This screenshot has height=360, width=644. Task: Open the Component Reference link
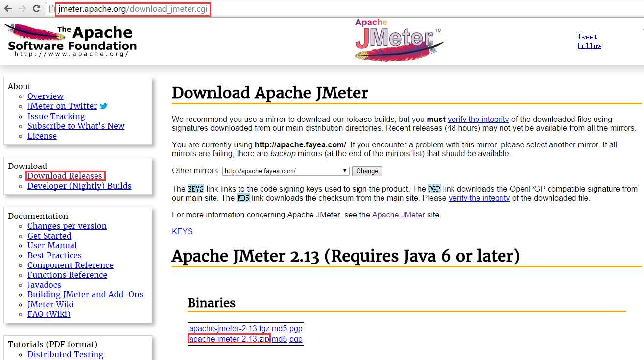click(71, 265)
